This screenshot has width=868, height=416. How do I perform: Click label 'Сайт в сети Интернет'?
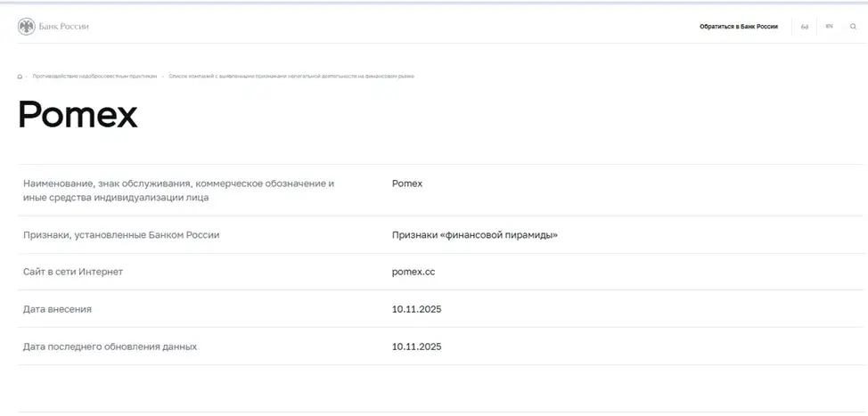73,273
